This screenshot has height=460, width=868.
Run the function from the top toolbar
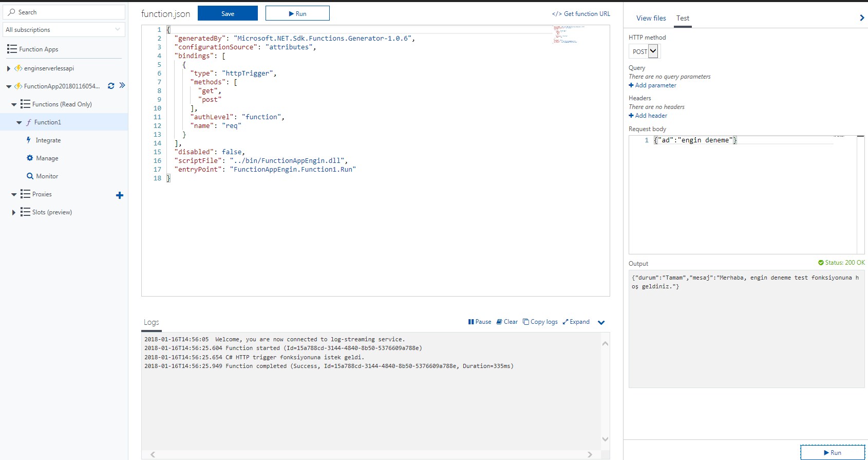(297, 13)
